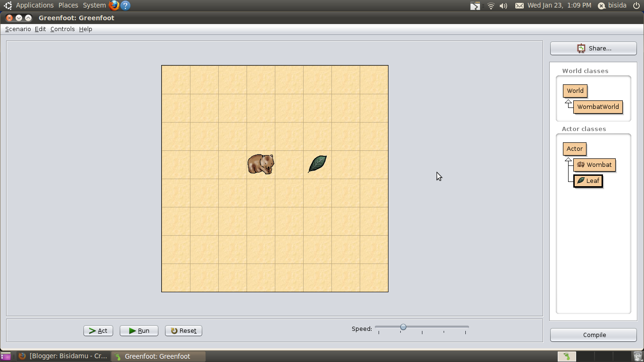Click the trash icon in bottom panel
The height and width of the screenshot is (362, 644).
(x=638, y=356)
